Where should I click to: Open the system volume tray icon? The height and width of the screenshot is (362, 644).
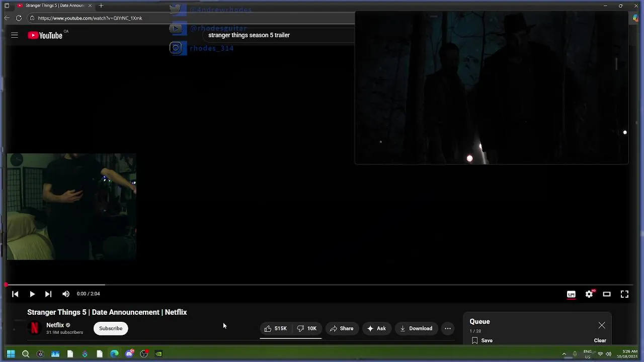[608, 354]
